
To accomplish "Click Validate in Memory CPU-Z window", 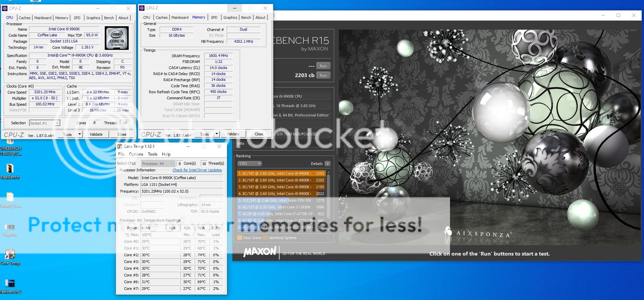I will click(233, 134).
